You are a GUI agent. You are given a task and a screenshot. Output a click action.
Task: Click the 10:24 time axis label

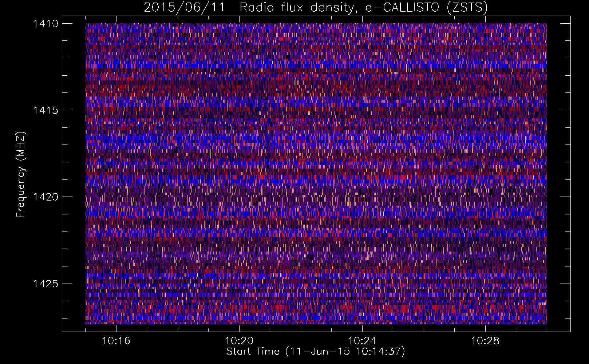[x=362, y=341]
